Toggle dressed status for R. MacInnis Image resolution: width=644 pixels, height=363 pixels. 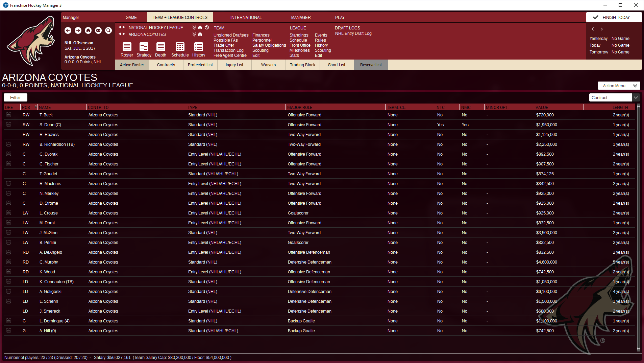point(9,184)
